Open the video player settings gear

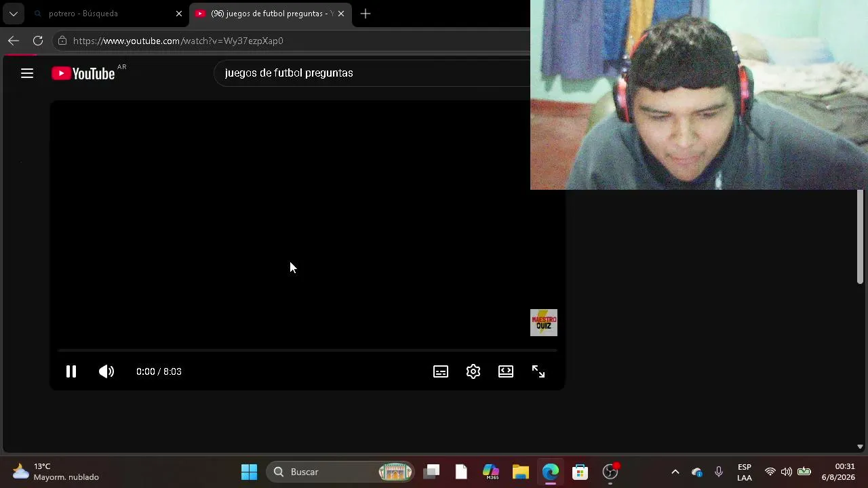[x=473, y=371]
